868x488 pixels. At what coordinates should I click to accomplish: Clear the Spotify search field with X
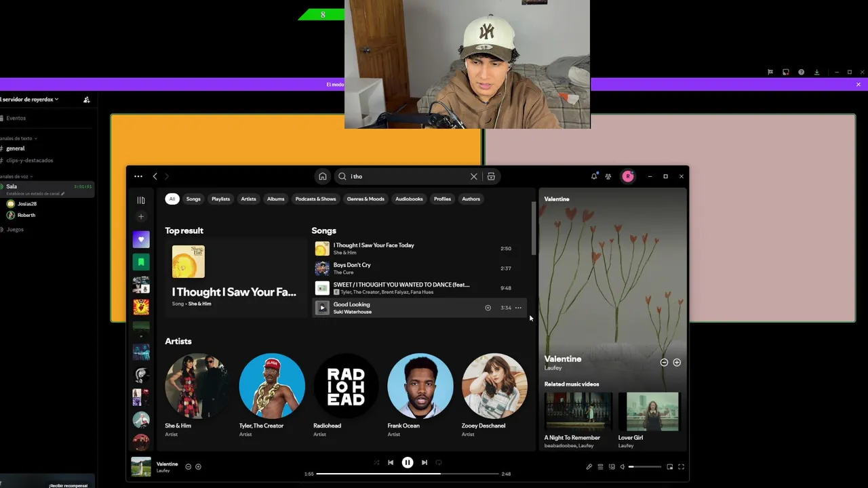click(474, 176)
